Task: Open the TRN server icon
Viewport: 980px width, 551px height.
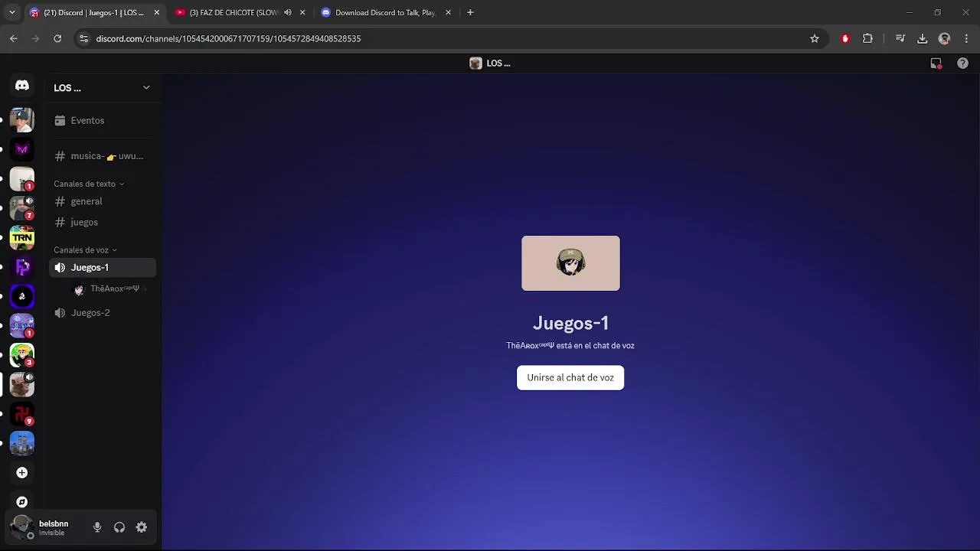Action: (21, 238)
